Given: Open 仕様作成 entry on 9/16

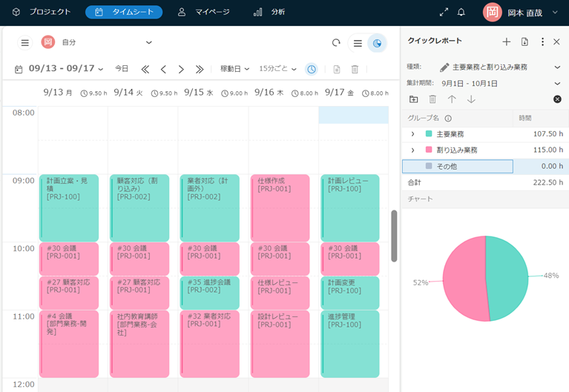Looking at the screenshot, I should 280,207.
